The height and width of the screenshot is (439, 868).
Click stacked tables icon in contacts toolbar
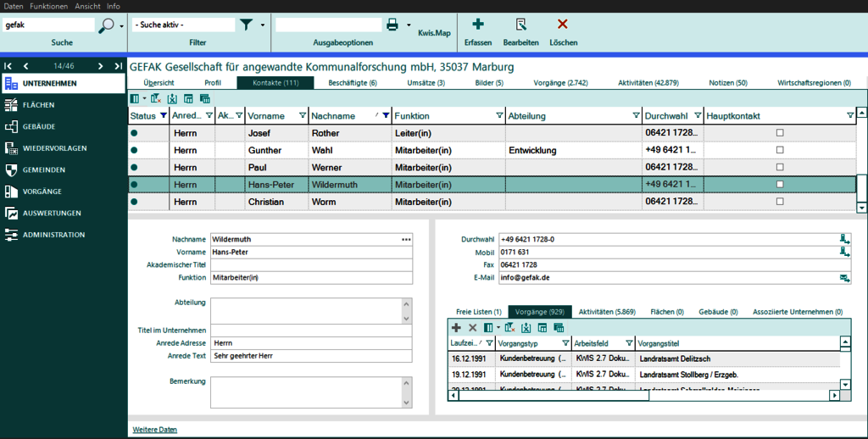(205, 98)
